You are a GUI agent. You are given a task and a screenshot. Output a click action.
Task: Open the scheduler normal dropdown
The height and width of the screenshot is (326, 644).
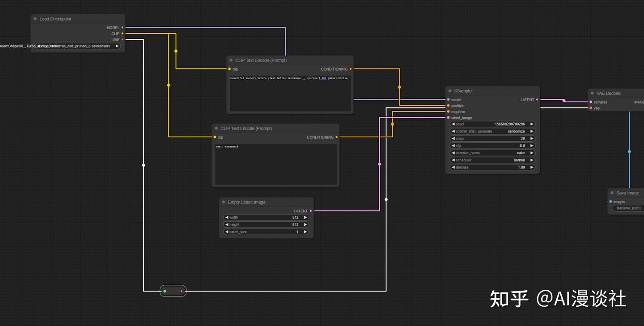pyautogui.click(x=492, y=160)
